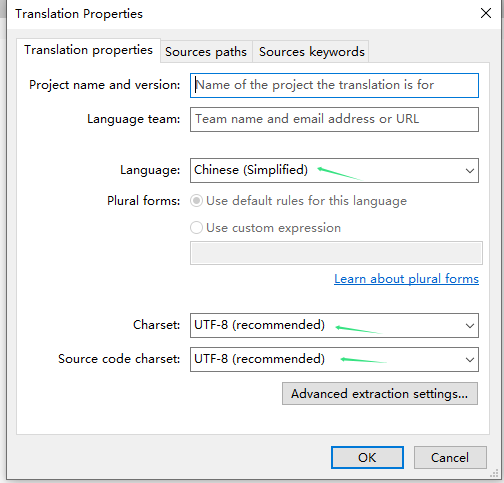
Task: Dismiss the dialog with Cancel
Action: click(x=450, y=458)
